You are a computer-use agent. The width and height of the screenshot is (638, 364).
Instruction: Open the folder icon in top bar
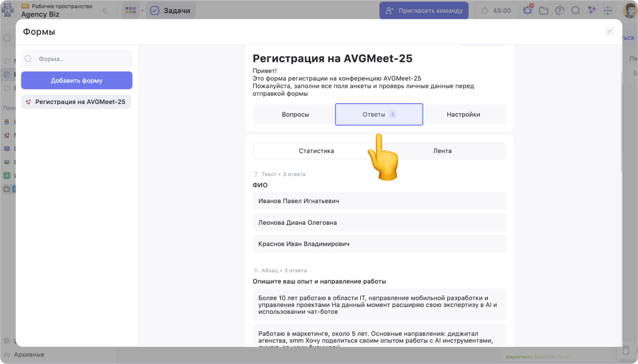[544, 11]
